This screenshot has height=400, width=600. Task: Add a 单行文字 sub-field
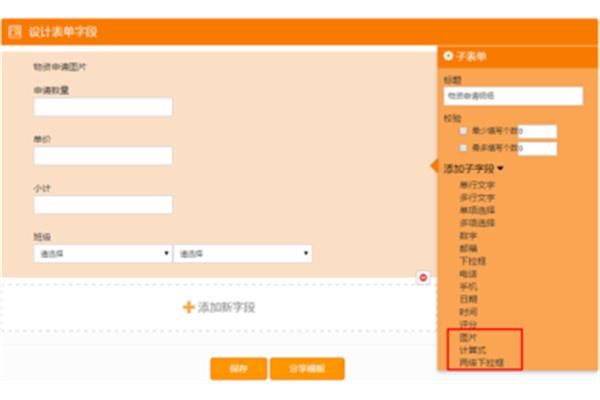tap(477, 185)
